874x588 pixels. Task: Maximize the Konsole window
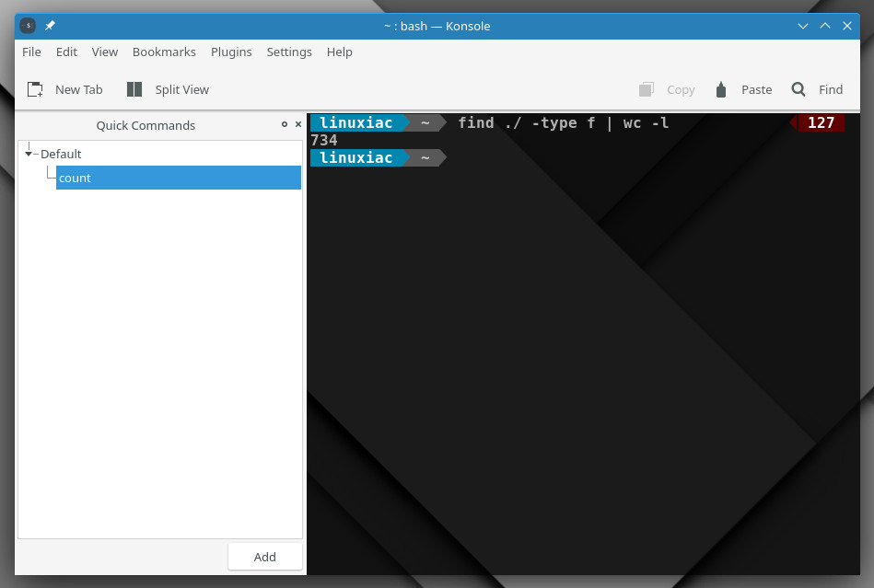pyautogui.click(x=825, y=26)
